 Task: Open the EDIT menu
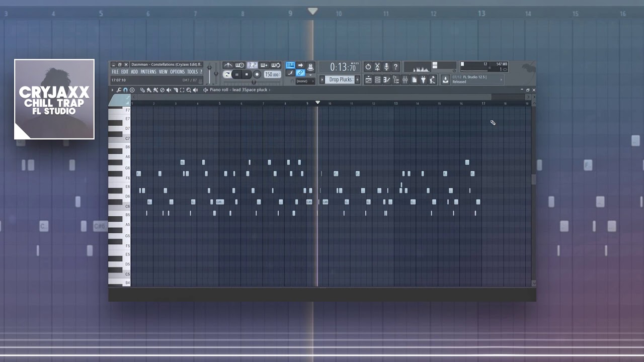pos(125,71)
